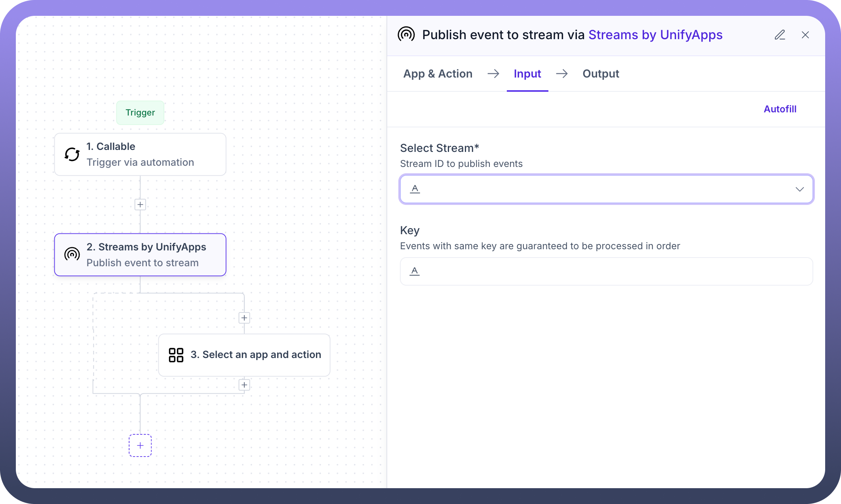Switch to the App & Action tab

[438, 74]
